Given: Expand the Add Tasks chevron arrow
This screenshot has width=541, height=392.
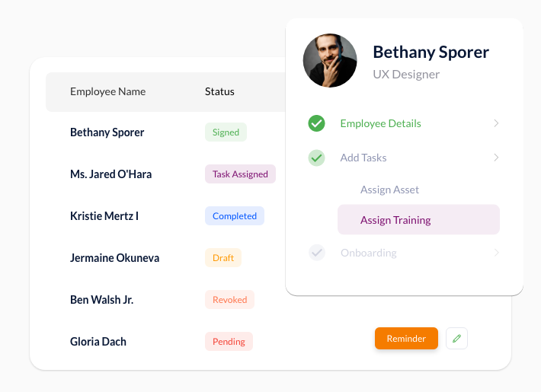Looking at the screenshot, I should pos(496,158).
